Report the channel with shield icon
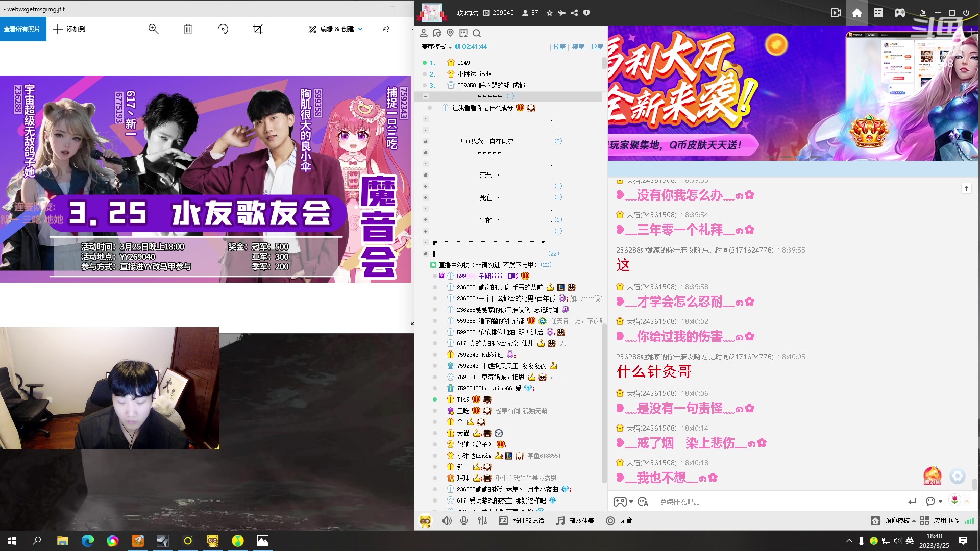The height and width of the screenshot is (551, 980). pyautogui.click(x=586, y=13)
